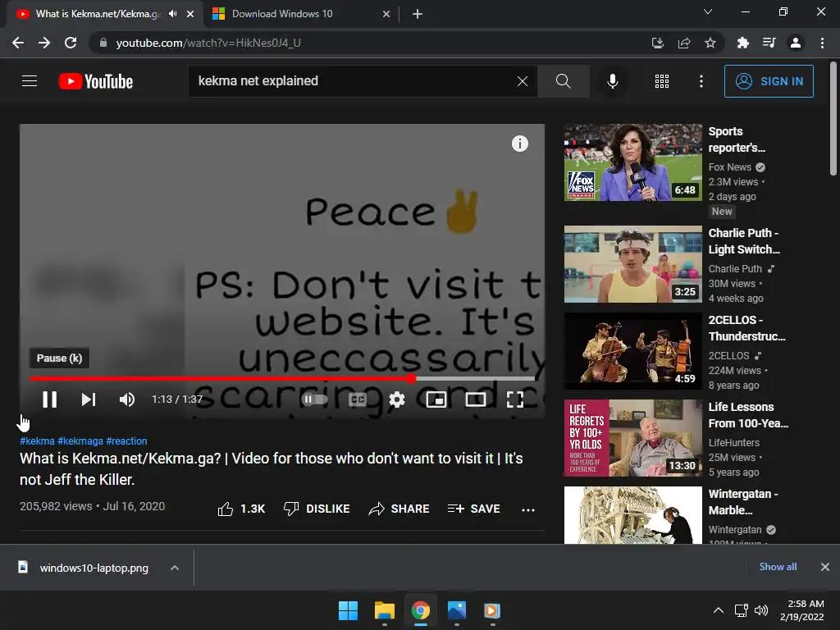Mute the video player volume
The width and height of the screenshot is (840, 630).
127,399
